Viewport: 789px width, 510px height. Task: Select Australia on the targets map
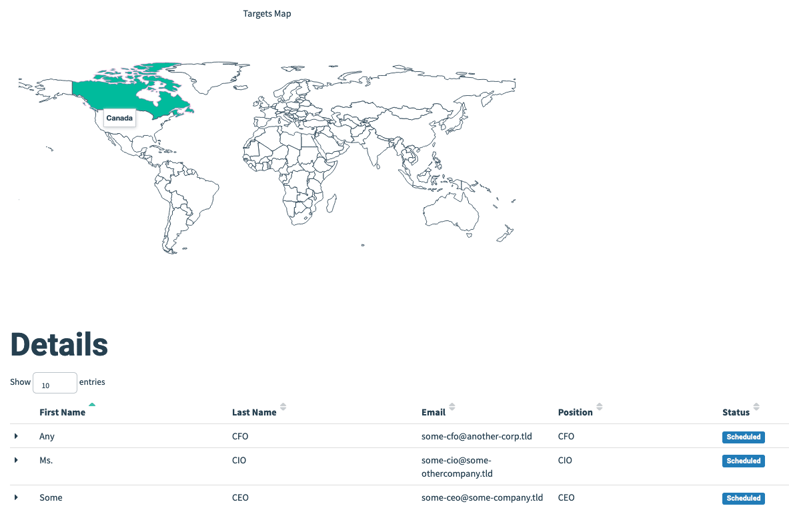[x=450, y=212]
